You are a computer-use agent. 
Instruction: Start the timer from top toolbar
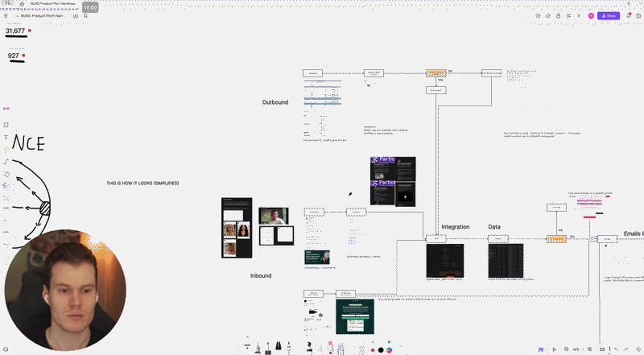pyautogui.click(x=558, y=15)
